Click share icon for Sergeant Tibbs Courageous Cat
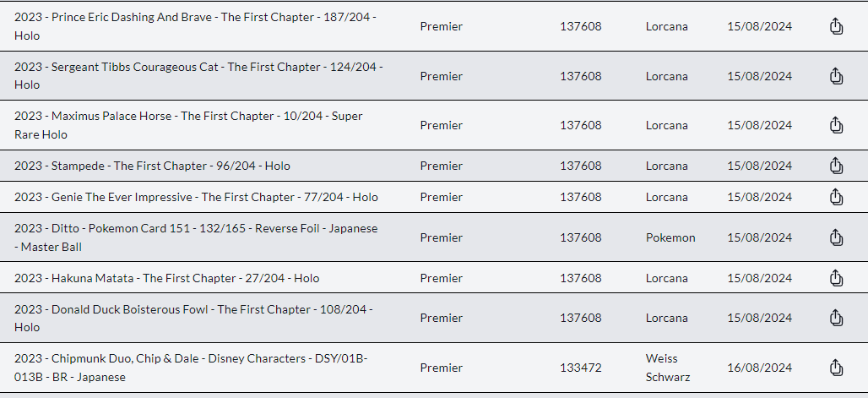868x398 pixels. coord(837,76)
